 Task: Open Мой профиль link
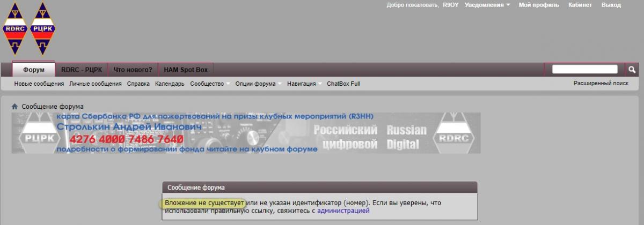[x=538, y=5]
